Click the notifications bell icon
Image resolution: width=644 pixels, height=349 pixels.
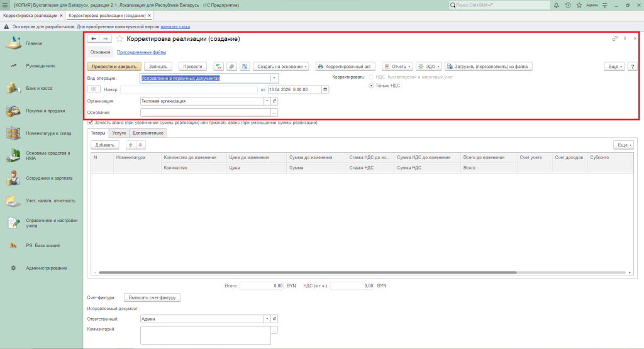point(558,5)
